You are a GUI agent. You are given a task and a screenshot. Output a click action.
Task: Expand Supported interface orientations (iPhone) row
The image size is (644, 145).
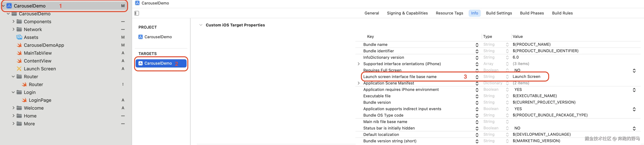[x=359, y=64]
